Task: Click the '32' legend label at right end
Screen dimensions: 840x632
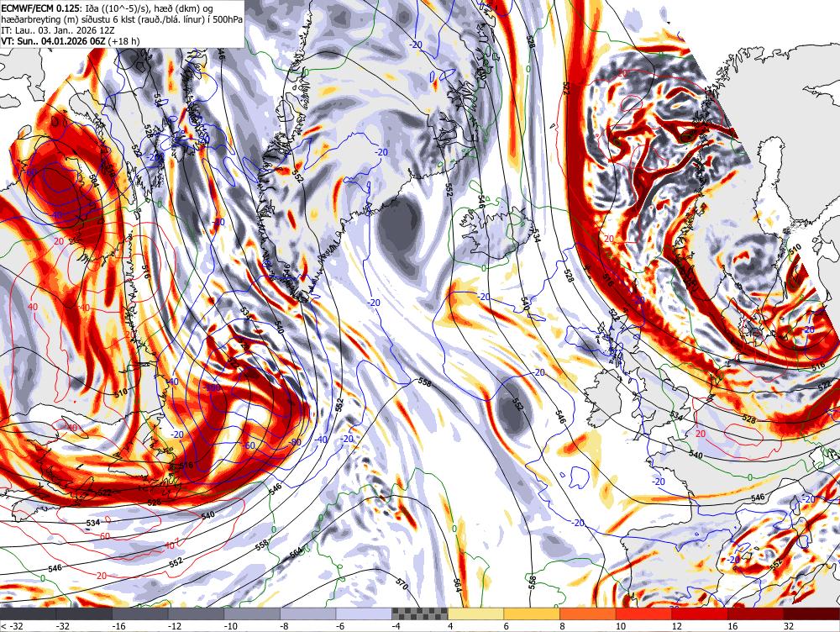Action: point(789,626)
